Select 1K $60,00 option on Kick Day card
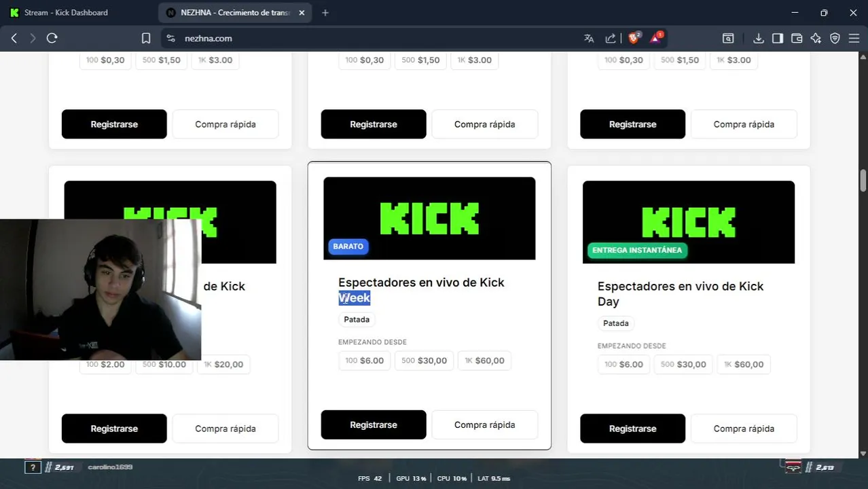 (744, 365)
